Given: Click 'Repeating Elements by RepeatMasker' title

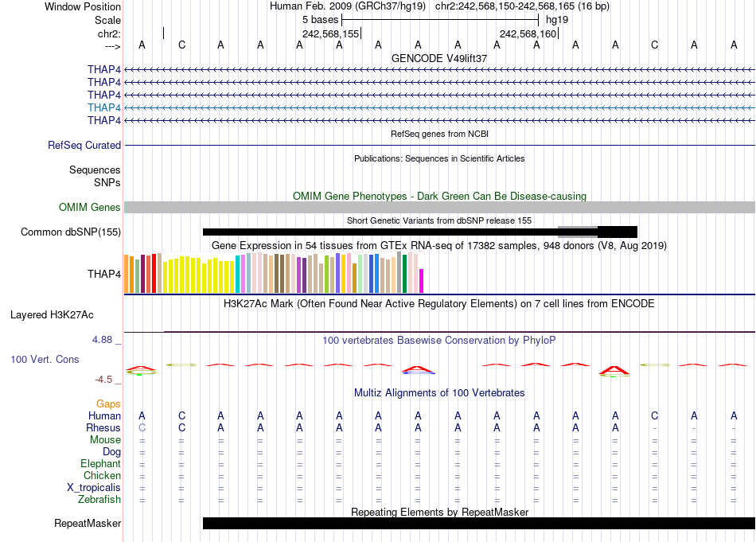Looking at the screenshot, I should 439,512.
